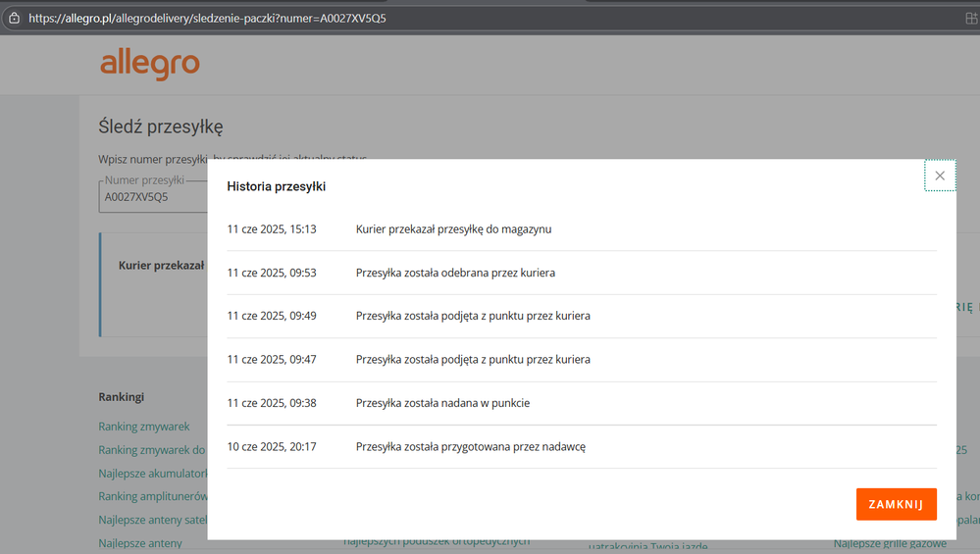Open the Ranking amplitunerów link
This screenshot has height=554, width=980.
pos(152,496)
